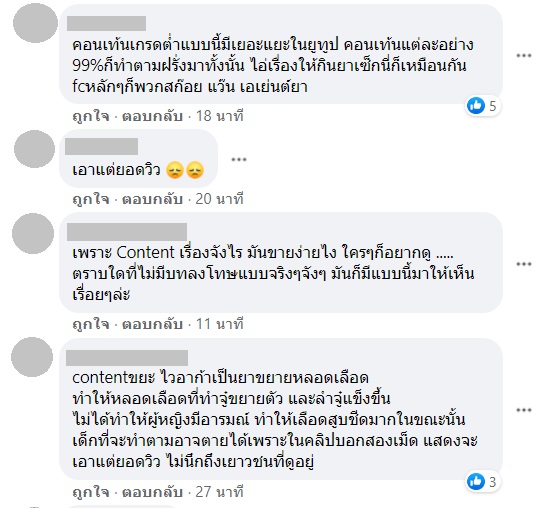Open options menu for first comment
This screenshot has height=508, width=549.
pos(523,55)
